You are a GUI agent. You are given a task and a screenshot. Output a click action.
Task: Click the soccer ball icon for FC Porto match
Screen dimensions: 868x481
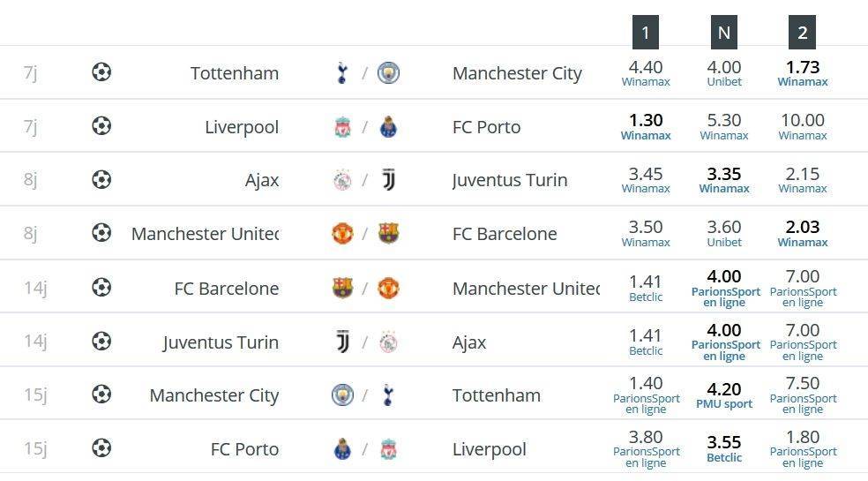pos(101,447)
